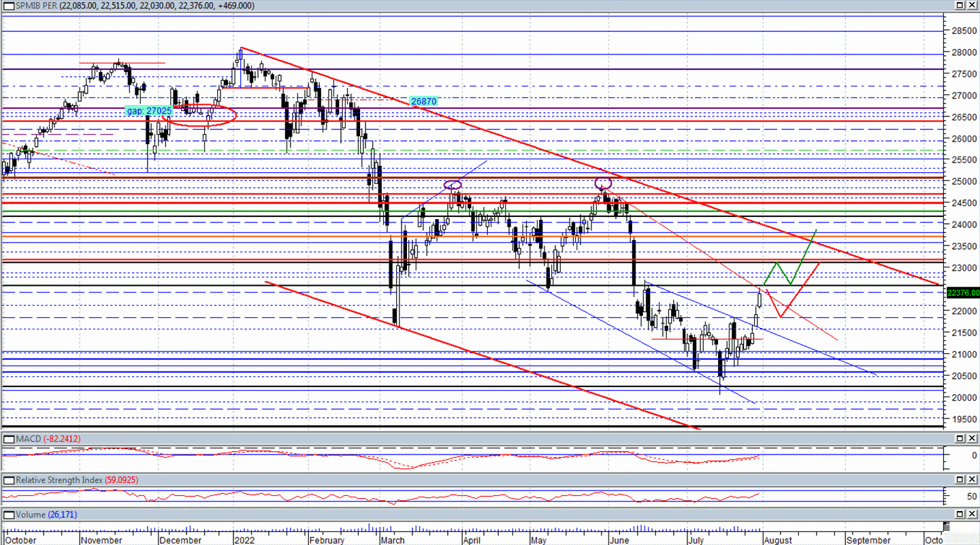Click the 24500 price axis label
Screen dimensions: 980x545
[963, 203]
